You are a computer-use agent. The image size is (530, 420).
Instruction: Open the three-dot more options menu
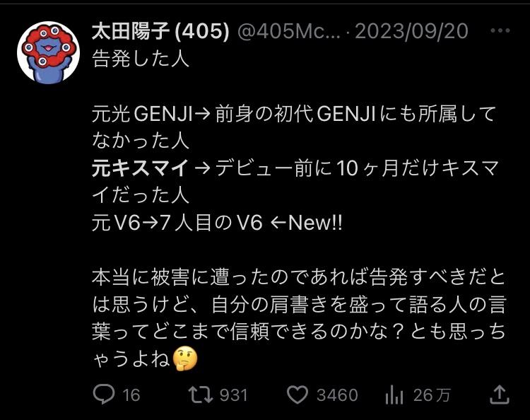tap(500, 31)
